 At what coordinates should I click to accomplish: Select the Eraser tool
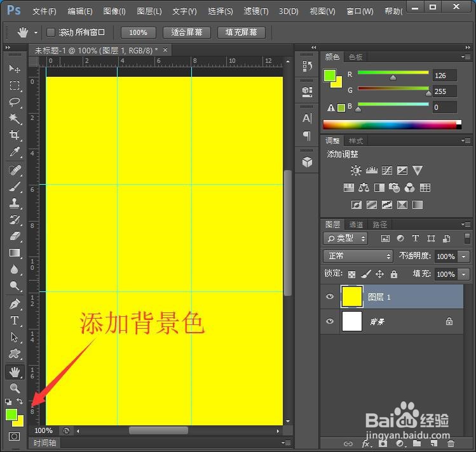14,236
